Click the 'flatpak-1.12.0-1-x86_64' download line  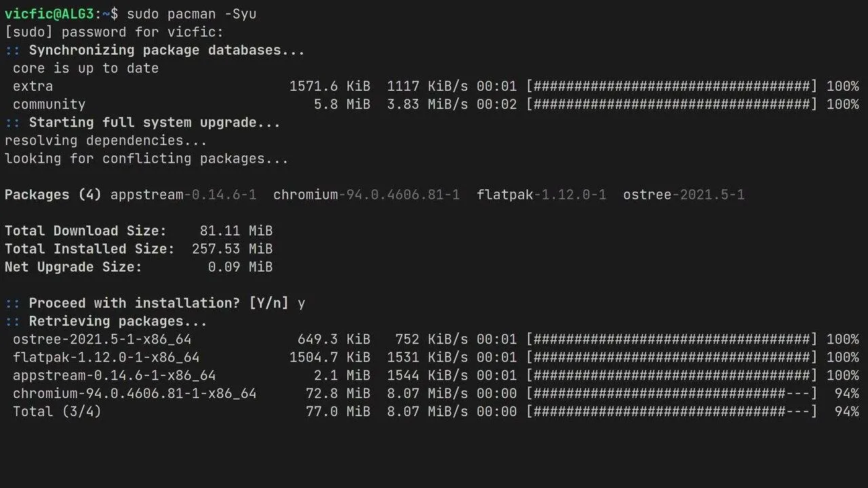(x=436, y=357)
